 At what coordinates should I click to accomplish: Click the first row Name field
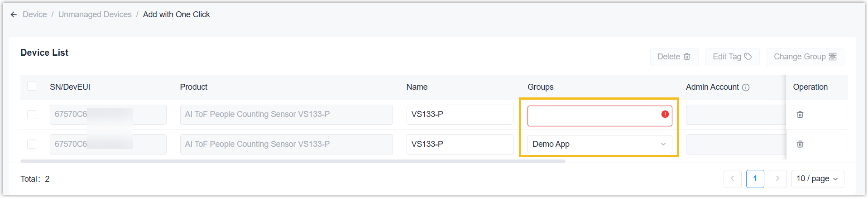tap(460, 115)
